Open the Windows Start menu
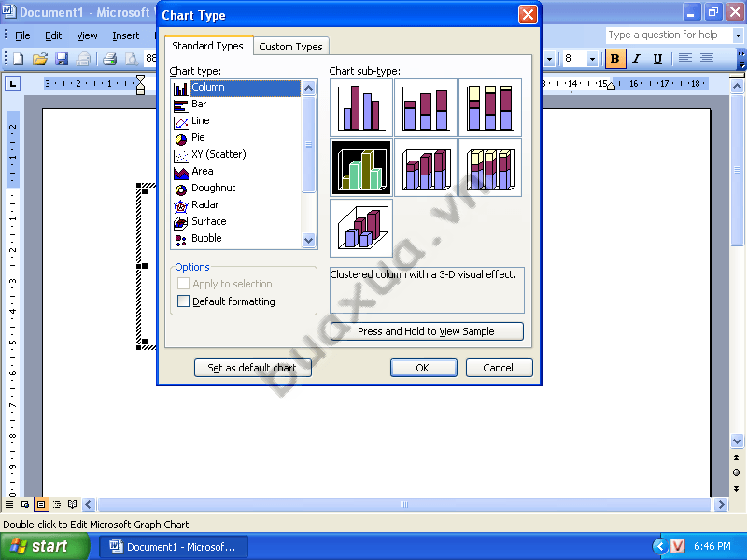Viewport: 747px width, 560px height. [x=44, y=546]
